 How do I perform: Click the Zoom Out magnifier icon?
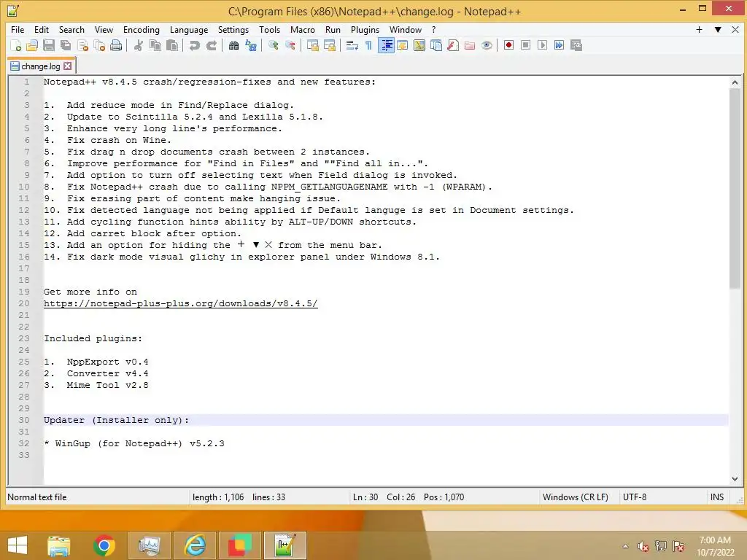point(290,45)
